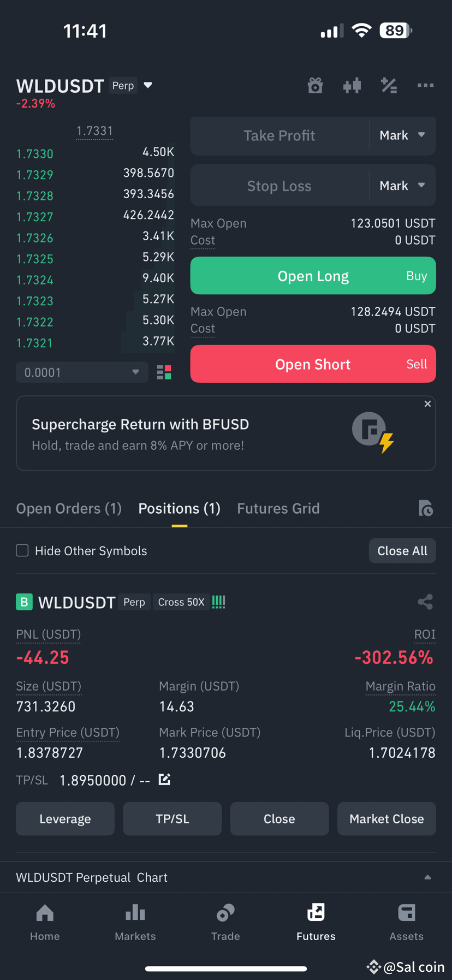The width and height of the screenshot is (452, 980).
Task: Open orders history icon beside Futures Grid
Action: (426, 508)
